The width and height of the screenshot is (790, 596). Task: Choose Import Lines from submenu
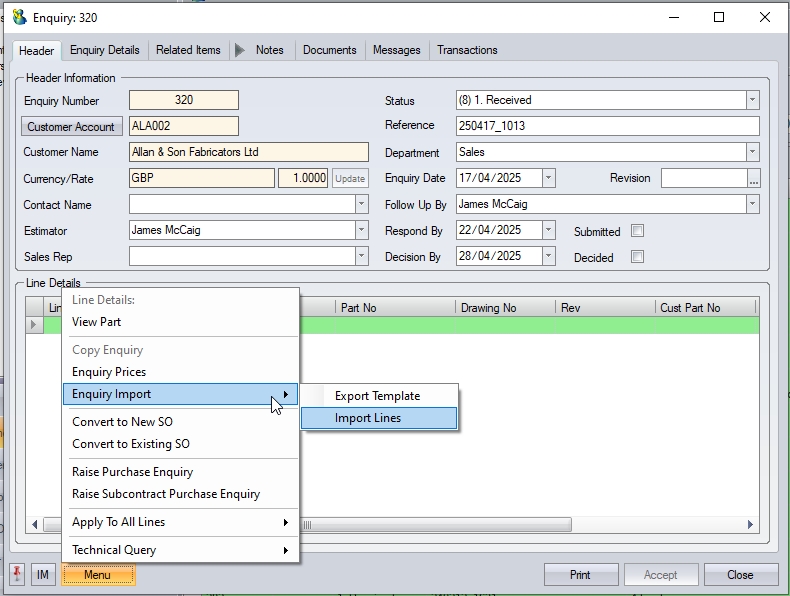(368, 418)
